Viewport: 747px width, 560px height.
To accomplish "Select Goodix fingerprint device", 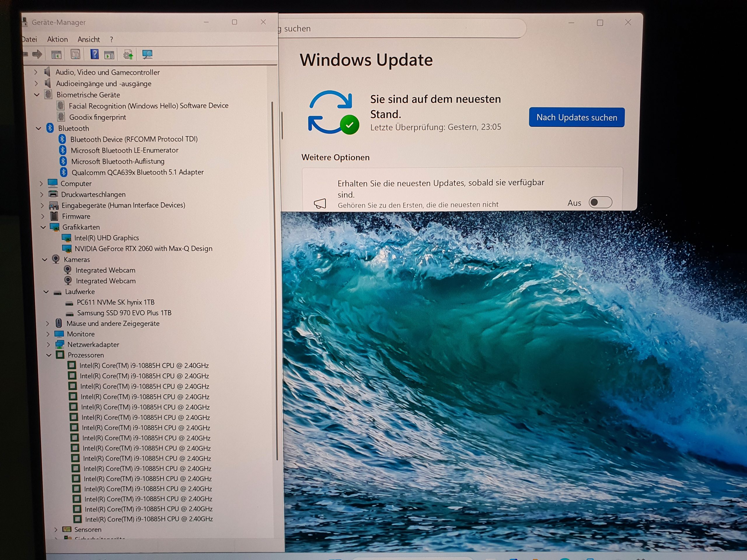I will pos(97,117).
